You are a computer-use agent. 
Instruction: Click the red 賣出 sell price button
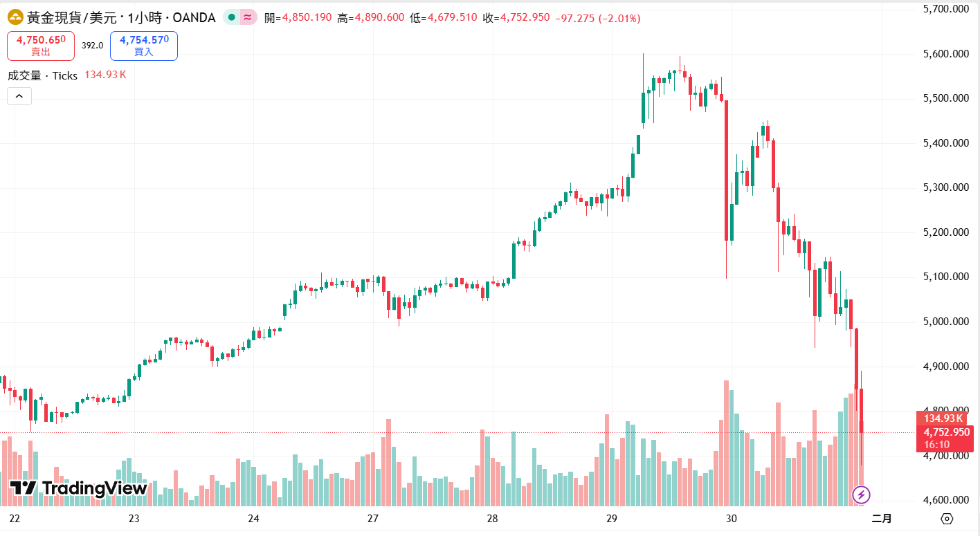41,46
